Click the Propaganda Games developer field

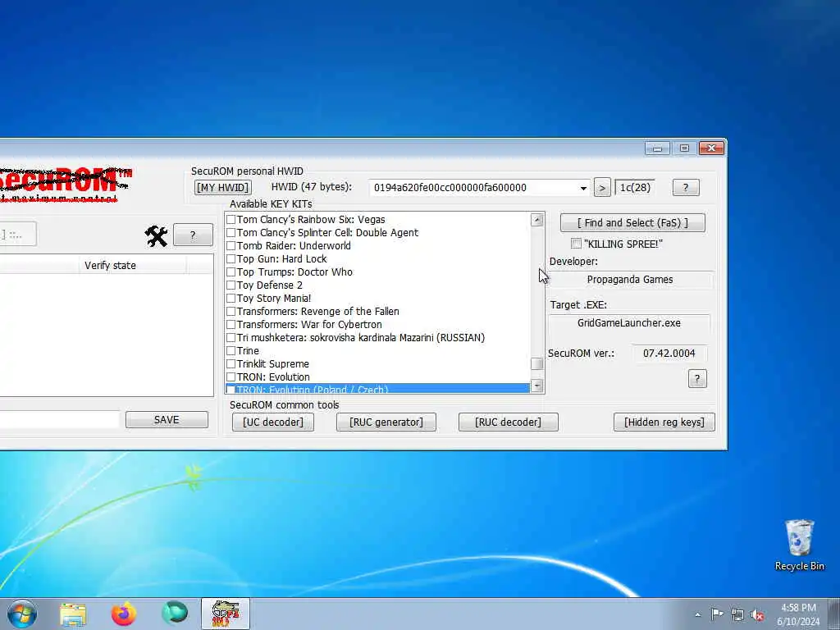pos(630,279)
